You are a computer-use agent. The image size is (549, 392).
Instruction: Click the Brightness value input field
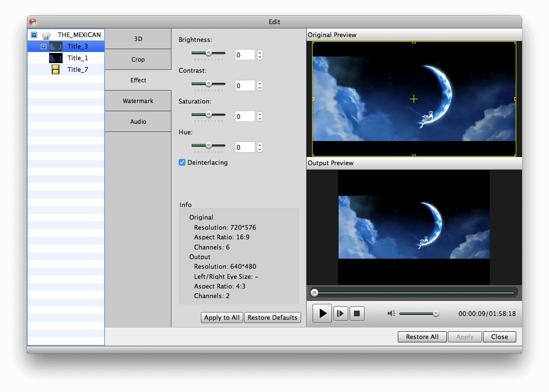[245, 55]
